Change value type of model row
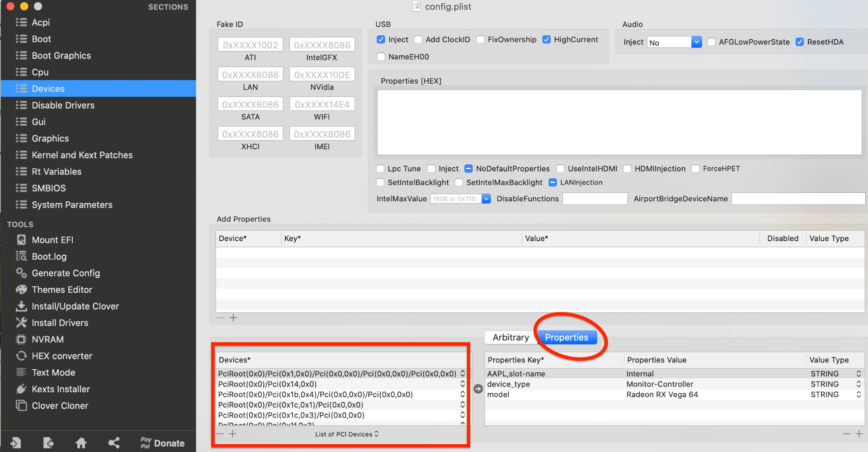This screenshot has height=452, width=868. 859,395
